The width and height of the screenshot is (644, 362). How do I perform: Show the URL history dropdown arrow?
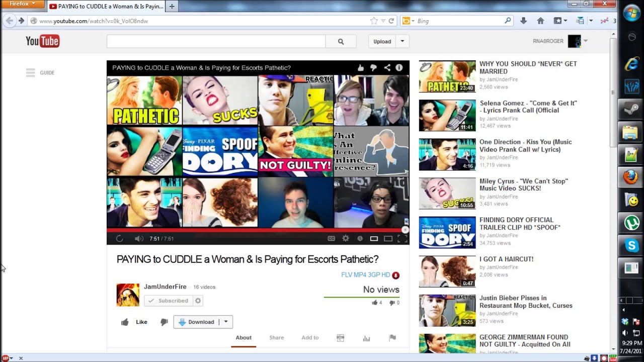click(x=383, y=21)
